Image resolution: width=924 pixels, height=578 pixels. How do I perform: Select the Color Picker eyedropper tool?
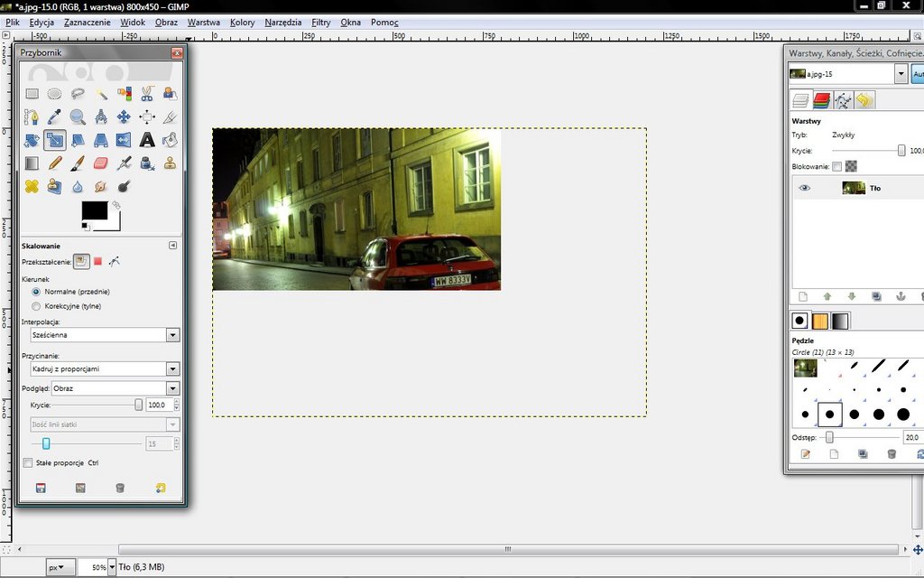point(55,117)
